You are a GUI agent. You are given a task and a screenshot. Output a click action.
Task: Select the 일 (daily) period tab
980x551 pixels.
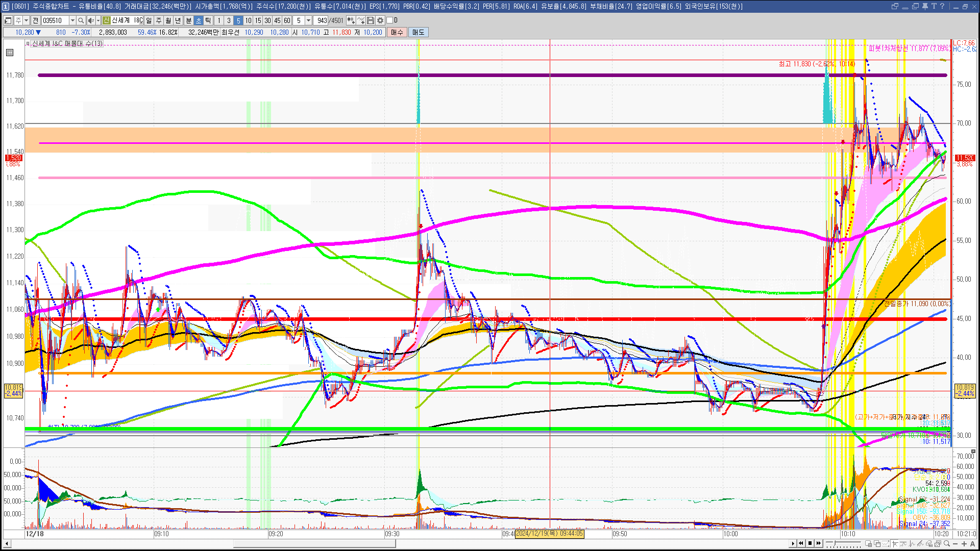pyautogui.click(x=149, y=20)
